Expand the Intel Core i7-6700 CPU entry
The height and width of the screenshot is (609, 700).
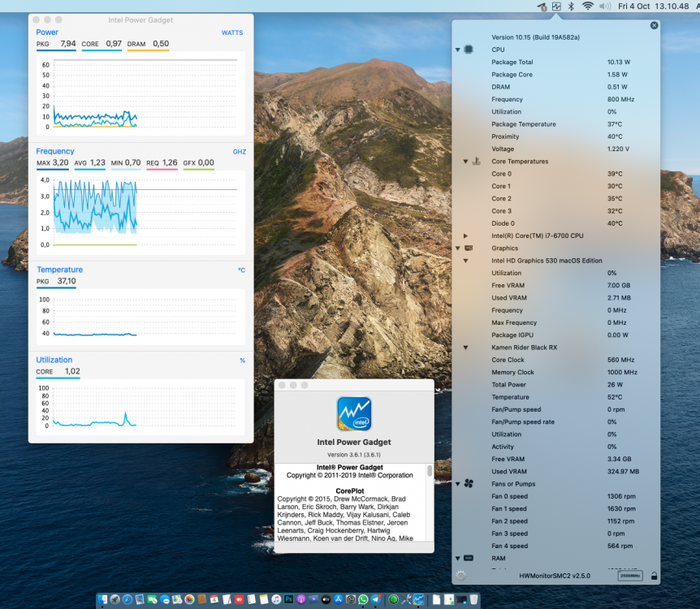465,235
